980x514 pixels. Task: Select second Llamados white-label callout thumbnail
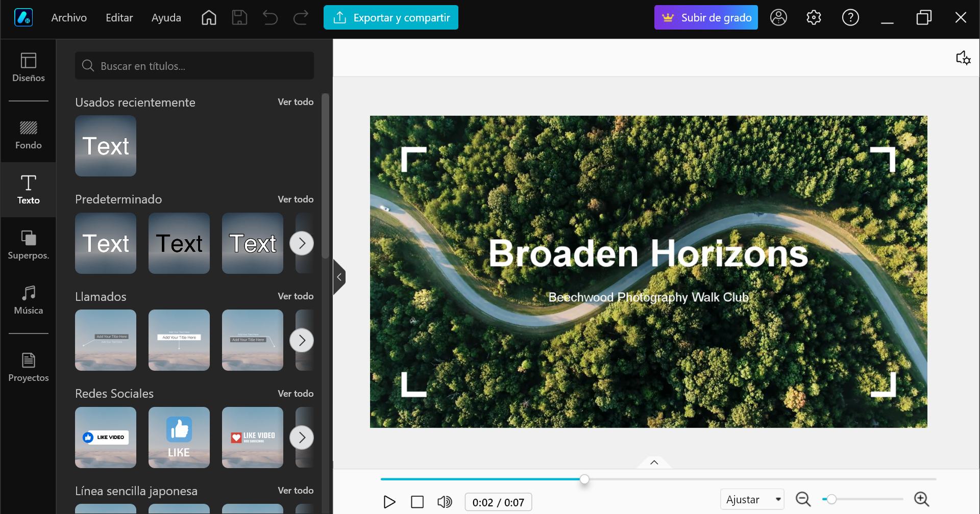click(179, 340)
